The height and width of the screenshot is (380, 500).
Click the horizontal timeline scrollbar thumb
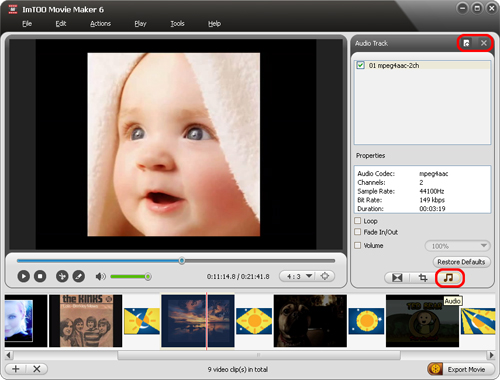point(259,355)
